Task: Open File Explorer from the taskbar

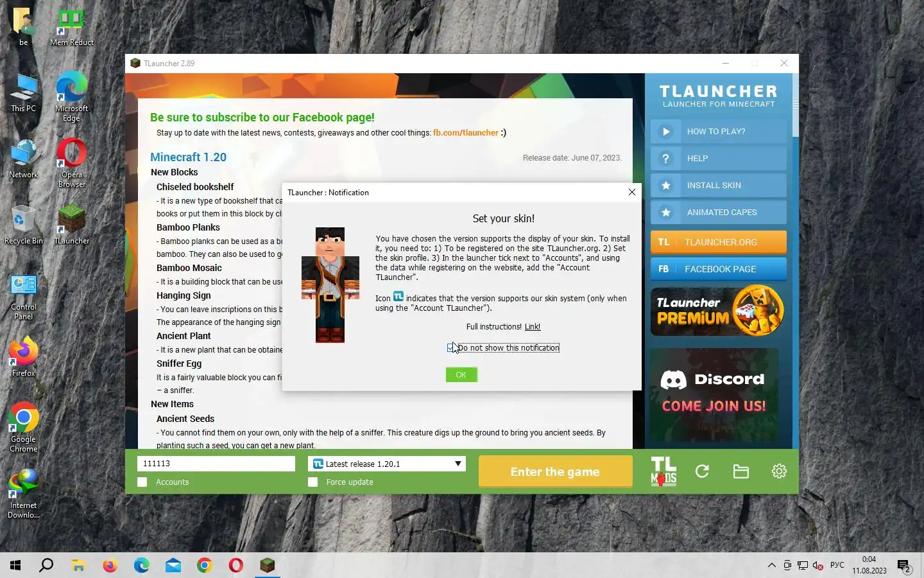Action: (78, 565)
